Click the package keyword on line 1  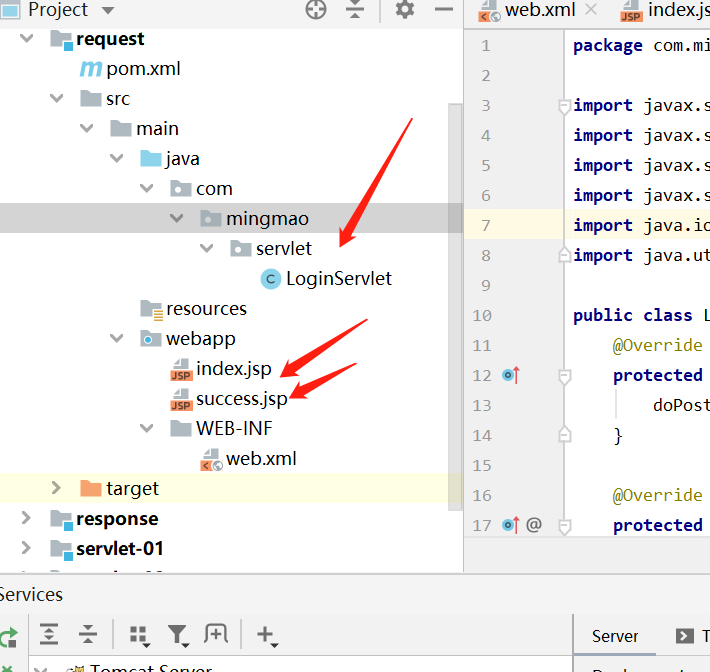coord(608,46)
